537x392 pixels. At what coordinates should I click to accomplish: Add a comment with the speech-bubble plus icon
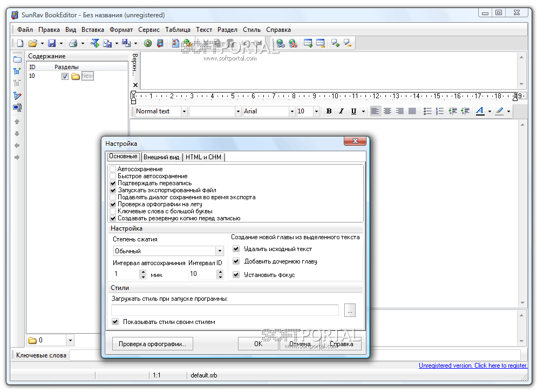pos(335,43)
